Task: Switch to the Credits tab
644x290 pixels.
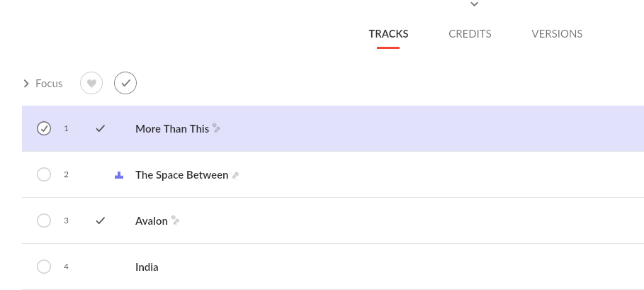Action: point(470,34)
